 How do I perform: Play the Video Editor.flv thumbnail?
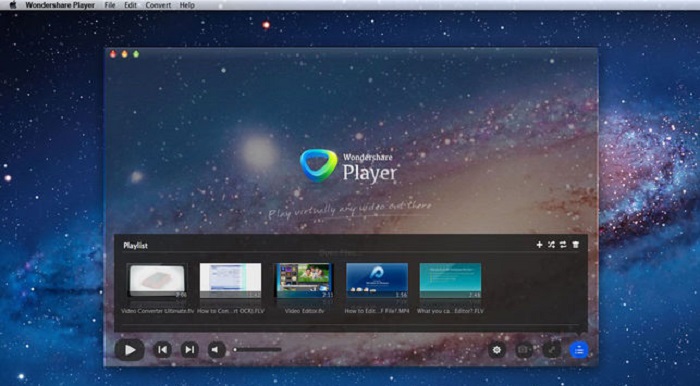[x=304, y=280]
